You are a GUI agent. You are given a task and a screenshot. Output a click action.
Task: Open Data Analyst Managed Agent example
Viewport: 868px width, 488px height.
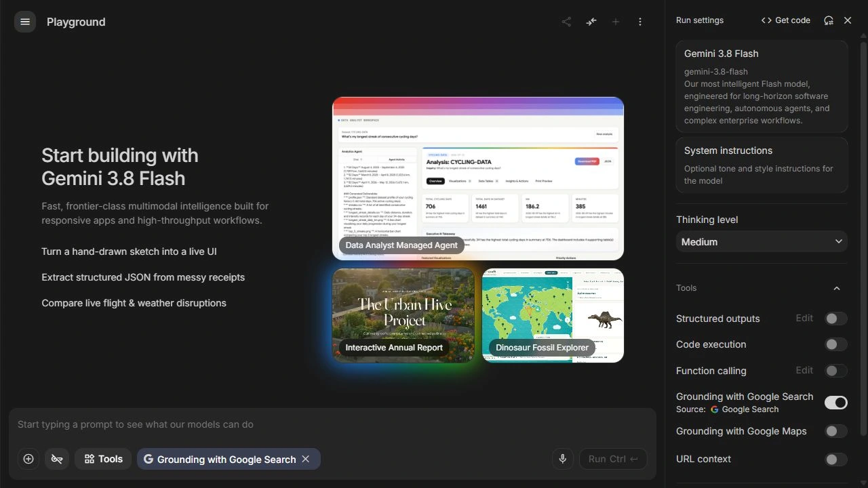point(478,178)
